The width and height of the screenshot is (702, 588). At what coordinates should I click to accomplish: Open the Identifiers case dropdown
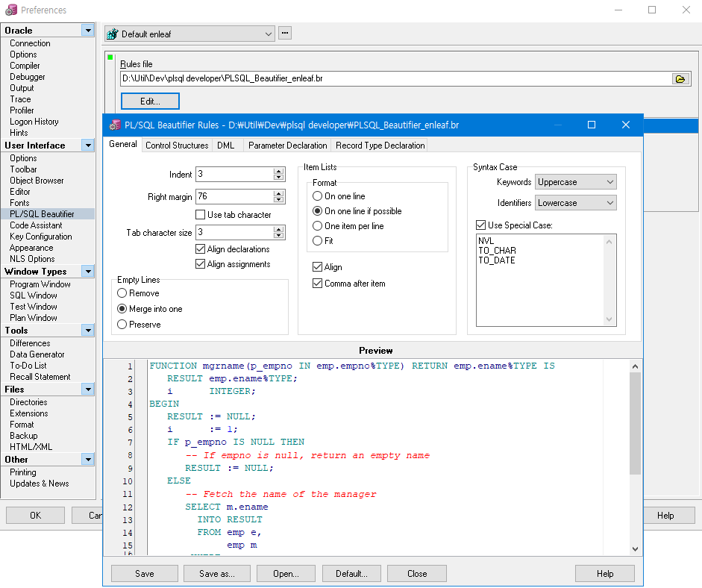tap(608, 202)
